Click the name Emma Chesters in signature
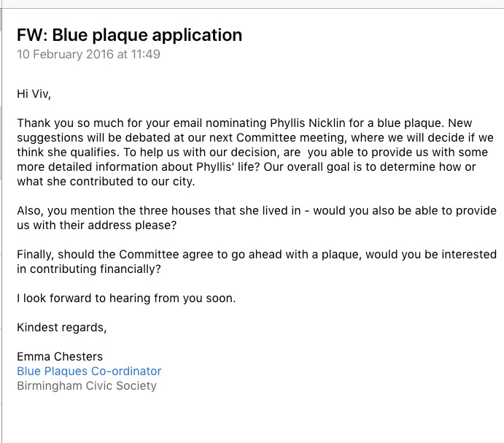The height and width of the screenshot is (443, 504). (x=60, y=357)
